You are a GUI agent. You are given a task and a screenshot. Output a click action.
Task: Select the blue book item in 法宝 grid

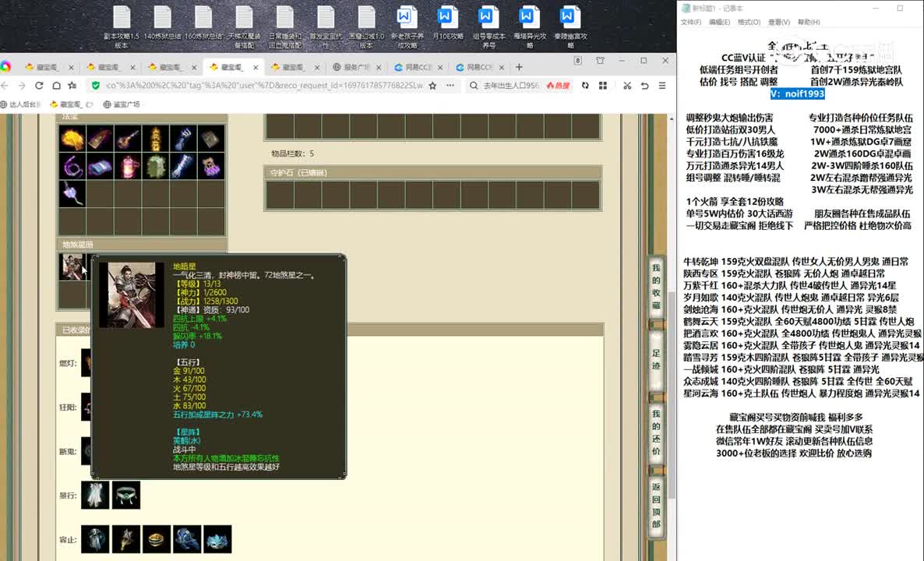tap(100, 167)
